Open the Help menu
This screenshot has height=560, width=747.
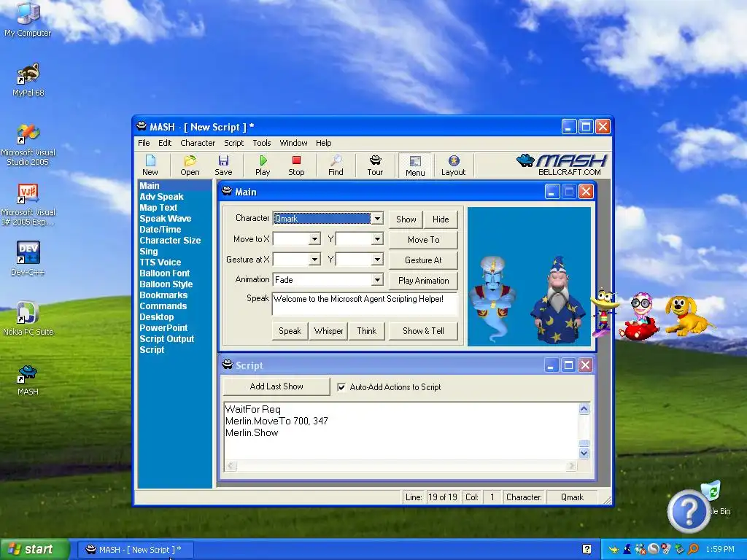[x=323, y=143]
